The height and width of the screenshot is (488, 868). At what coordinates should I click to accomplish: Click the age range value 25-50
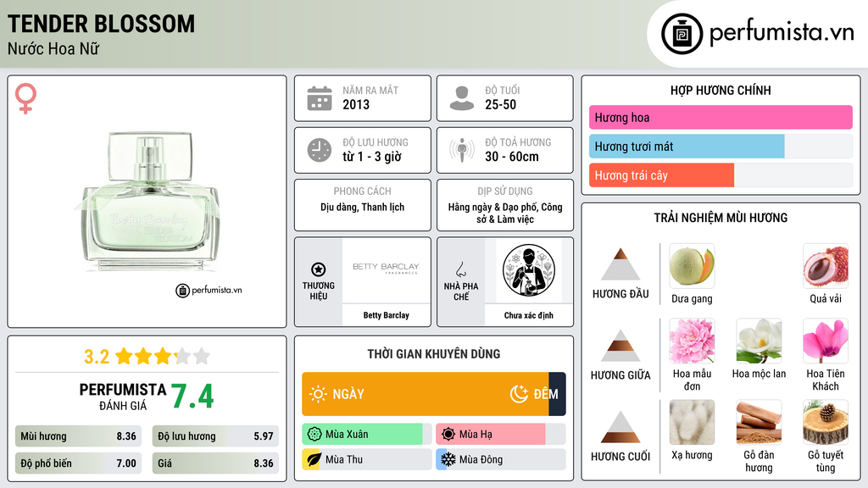click(500, 104)
